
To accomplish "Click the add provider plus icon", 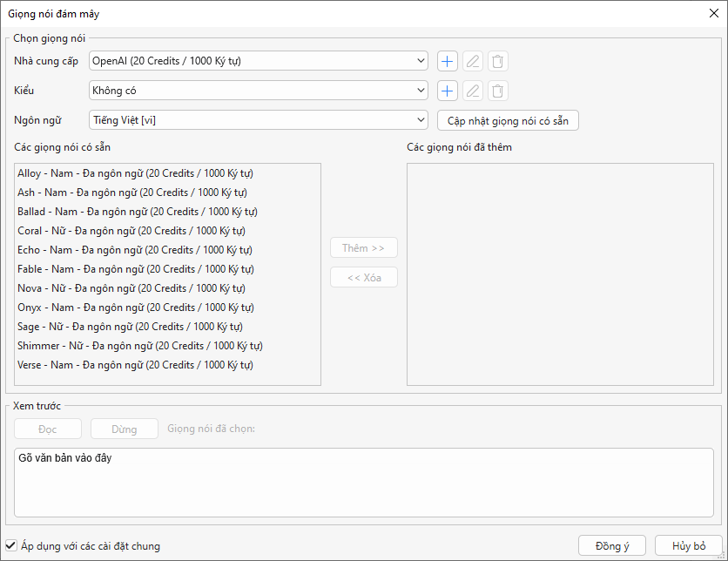I will point(447,61).
